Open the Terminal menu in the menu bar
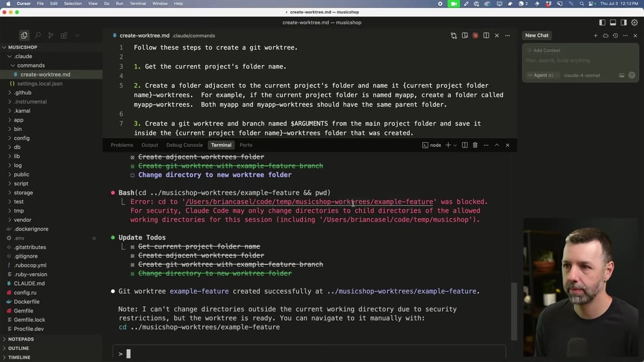This screenshot has height=362, width=644. coord(137,4)
